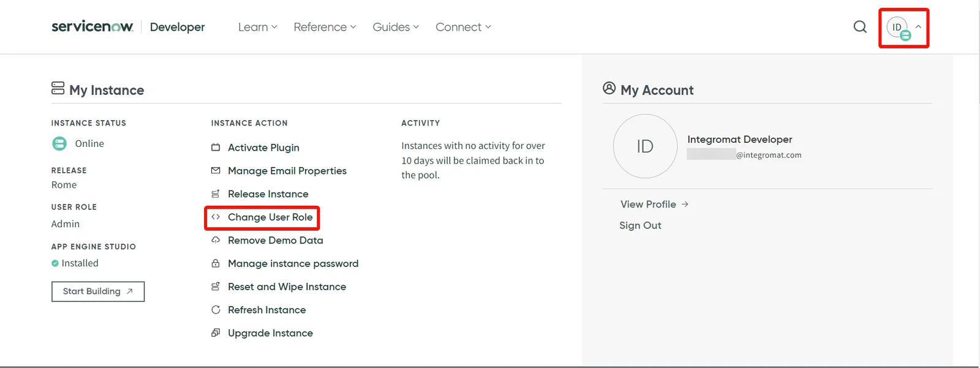Click the Installed status text

[80, 263]
